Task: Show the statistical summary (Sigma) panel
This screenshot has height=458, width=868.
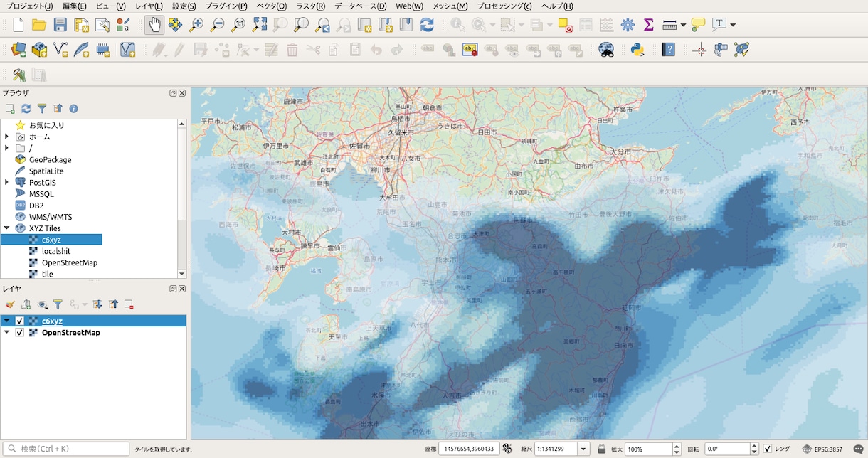Action: 648,25
